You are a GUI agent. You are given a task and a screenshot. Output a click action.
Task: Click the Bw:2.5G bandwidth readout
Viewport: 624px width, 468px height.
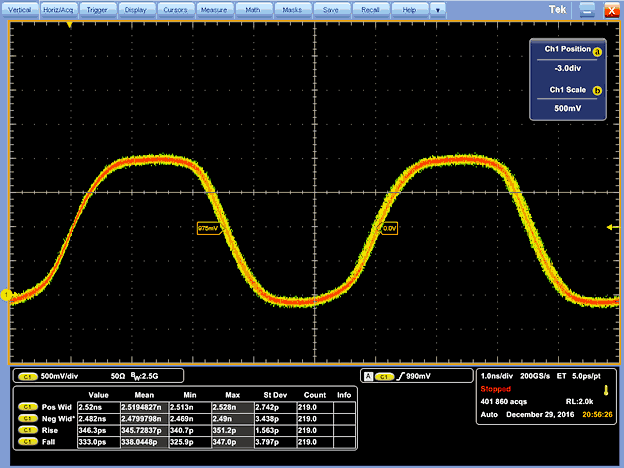(144, 376)
